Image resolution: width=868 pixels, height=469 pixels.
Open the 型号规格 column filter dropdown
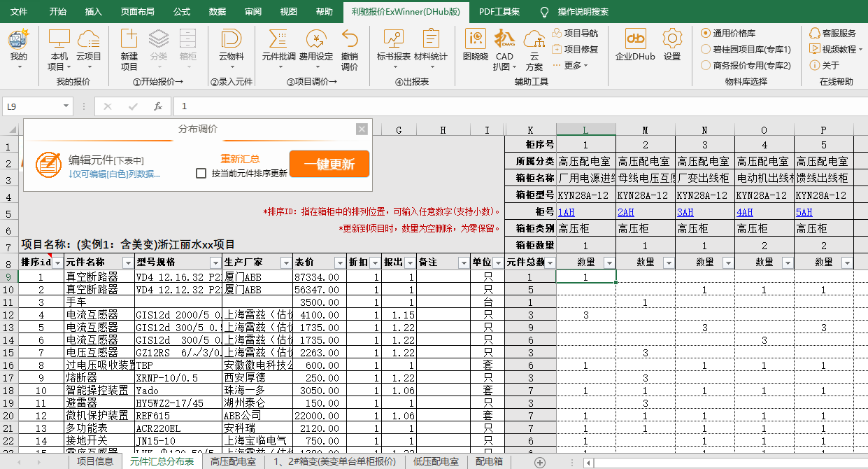click(x=215, y=262)
